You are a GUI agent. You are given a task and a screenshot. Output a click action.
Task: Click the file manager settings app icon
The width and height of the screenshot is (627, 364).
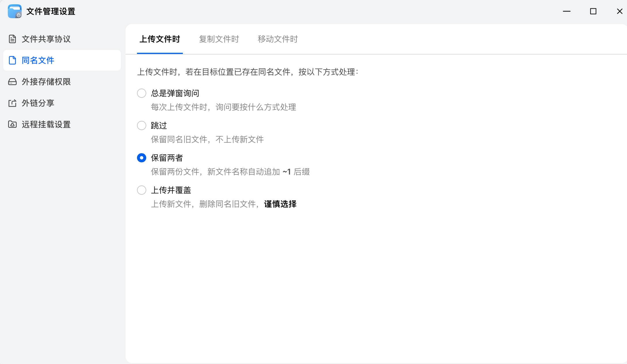tap(15, 11)
